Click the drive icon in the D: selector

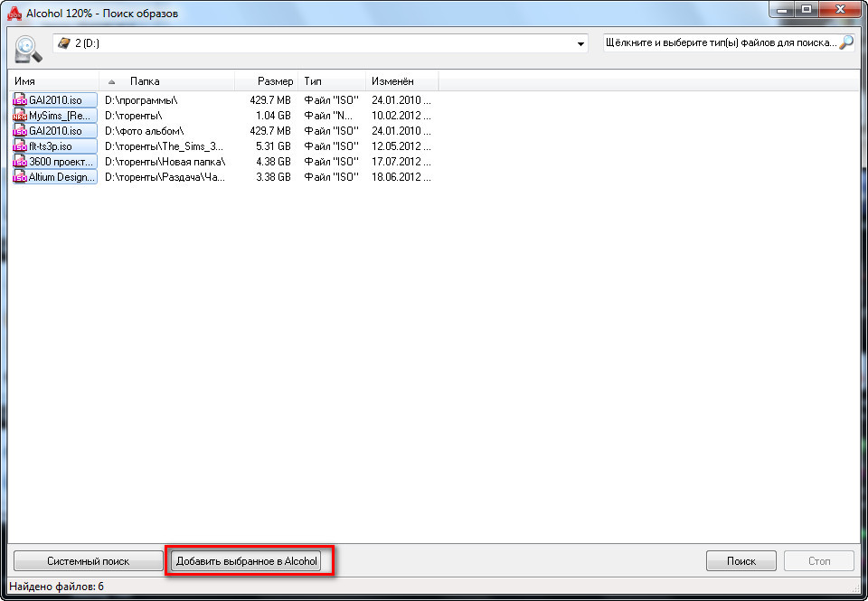click(64, 43)
